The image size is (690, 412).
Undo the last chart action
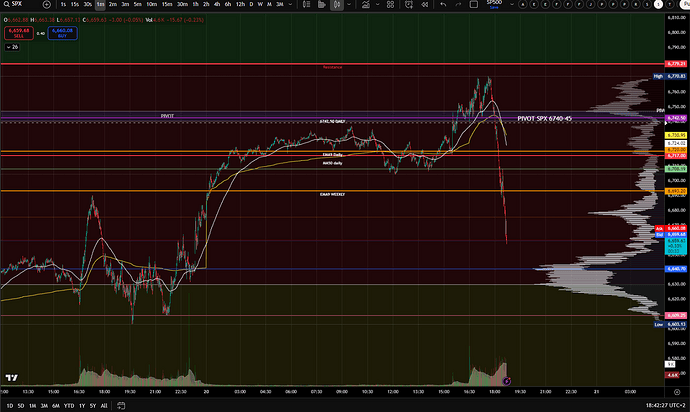coord(441,4)
